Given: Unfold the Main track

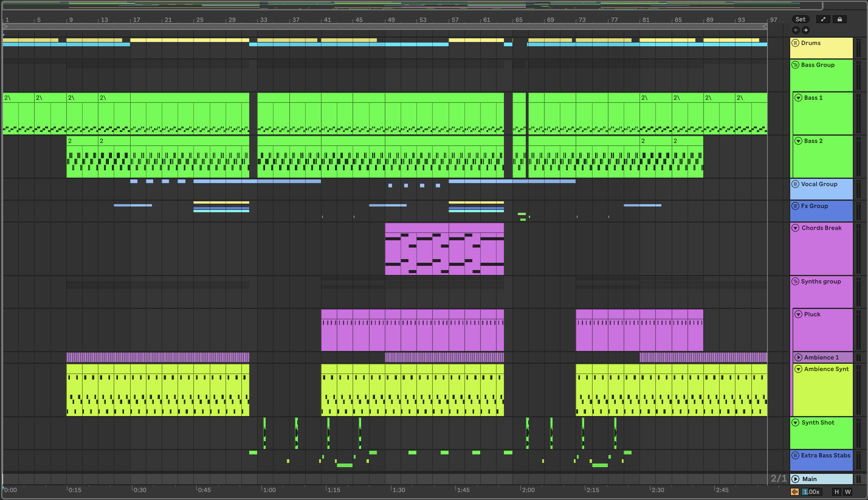Looking at the screenshot, I should pyautogui.click(x=795, y=479).
